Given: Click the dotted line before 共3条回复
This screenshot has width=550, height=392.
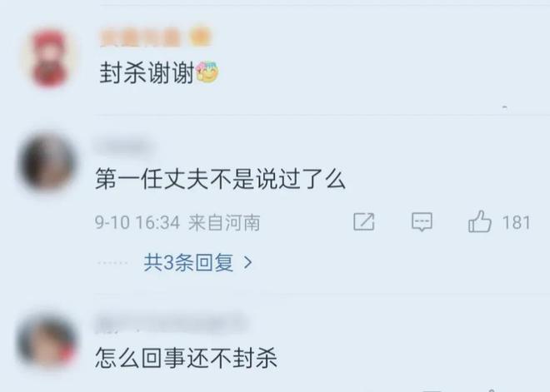Looking at the screenshot, I should [112, 262].
